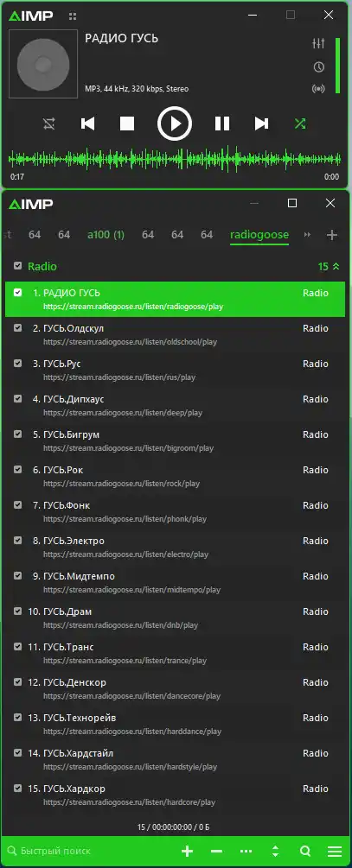Screen dimensions: 352x868
Task: Collapse the Radio group with double chevron
Action: click(x=336, y=266)
